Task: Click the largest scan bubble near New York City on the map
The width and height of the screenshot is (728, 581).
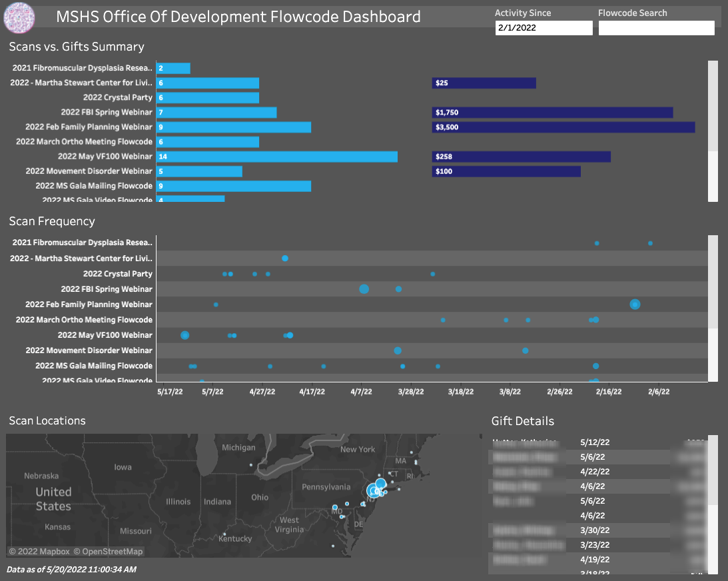Action: [x=373, y=490]
